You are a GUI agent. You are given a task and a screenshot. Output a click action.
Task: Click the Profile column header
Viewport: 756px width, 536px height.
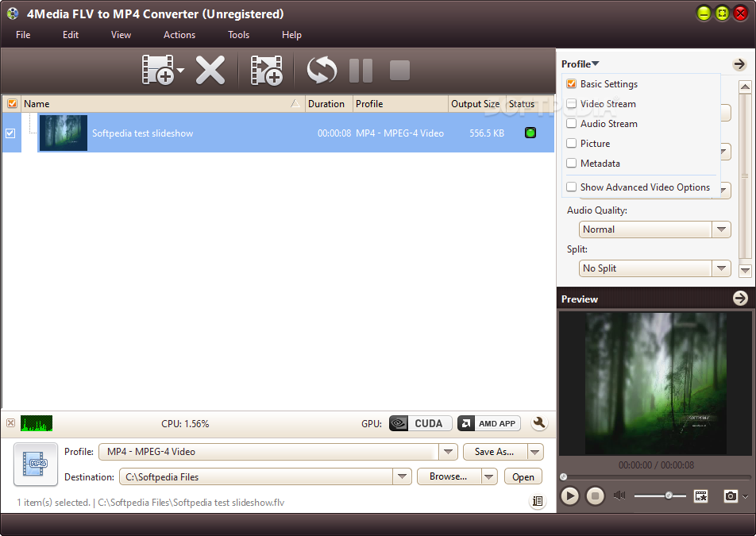pos(400,104)
